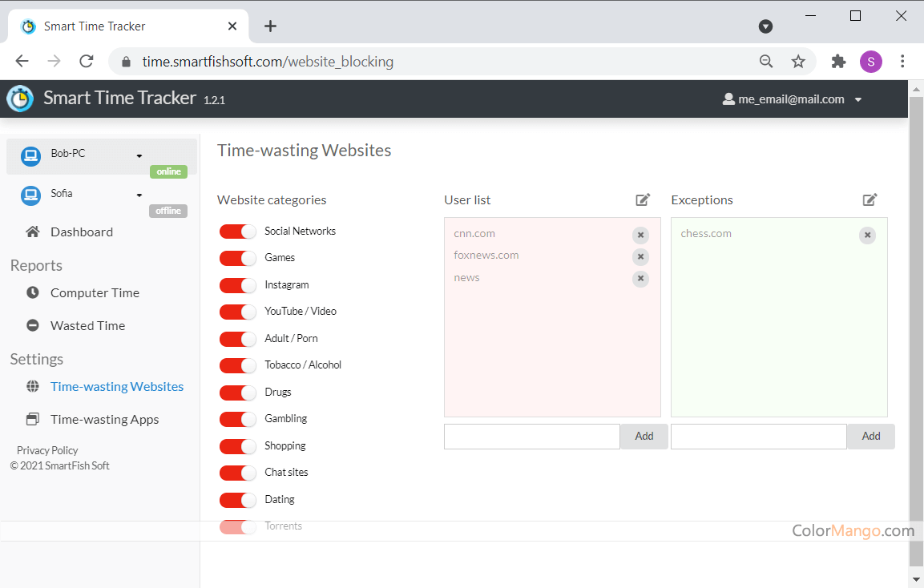The height and width of the screenshot is (588, 924).
Task: Click the edit icon beside User list
Action: tap(643, 199)
